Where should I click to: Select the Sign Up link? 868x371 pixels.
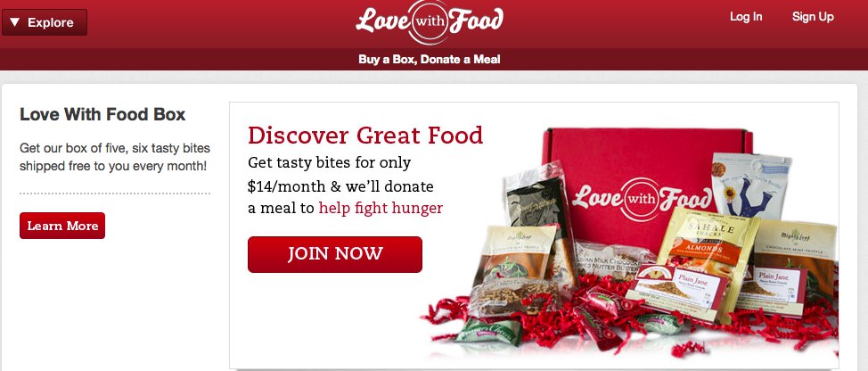tap(813, 17)
